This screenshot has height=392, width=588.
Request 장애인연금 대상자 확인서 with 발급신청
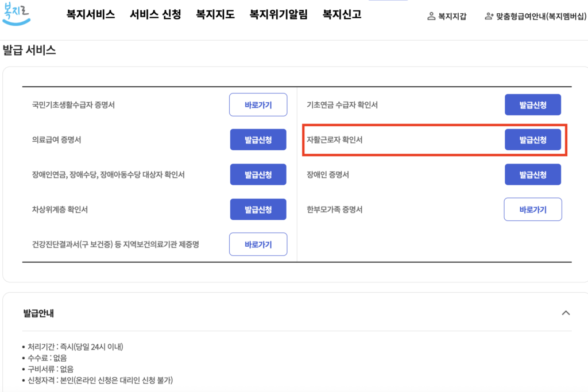point(258,174)
